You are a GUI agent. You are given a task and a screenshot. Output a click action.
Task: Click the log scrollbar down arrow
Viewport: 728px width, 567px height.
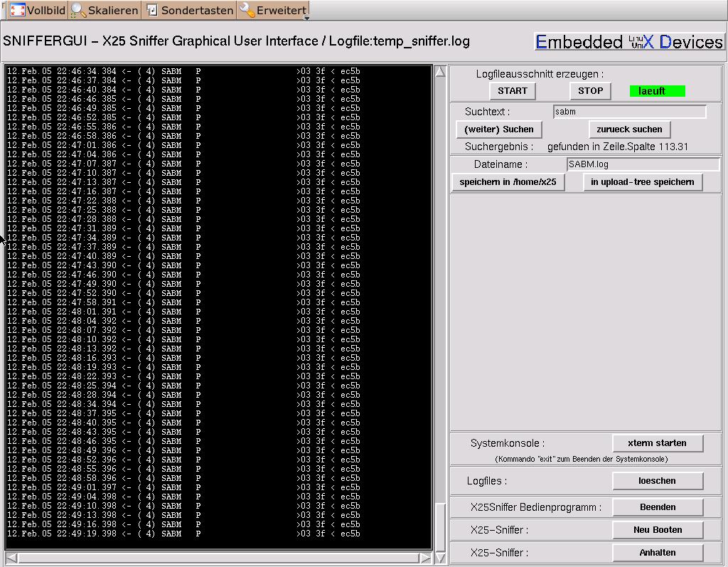pyautogui.click(x=439, y=557)
